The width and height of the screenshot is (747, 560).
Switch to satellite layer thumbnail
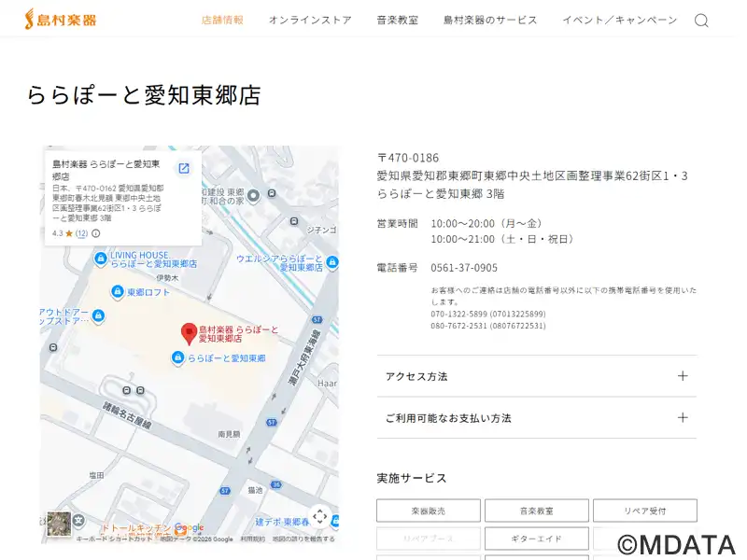click(59, 523)
